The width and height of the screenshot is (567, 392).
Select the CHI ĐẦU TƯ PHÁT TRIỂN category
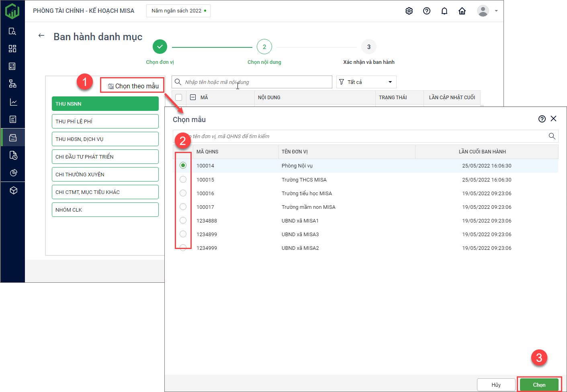pyautogui.click(x=105, y=157)
